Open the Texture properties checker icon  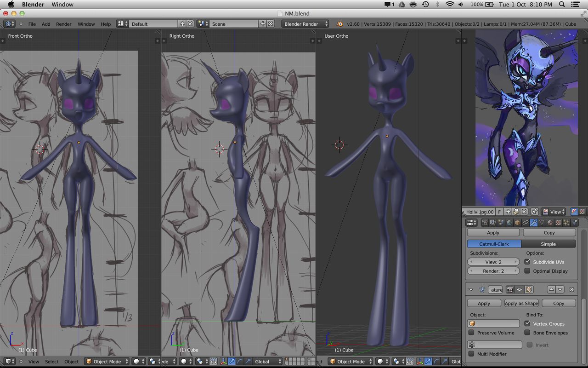point(558,223)
